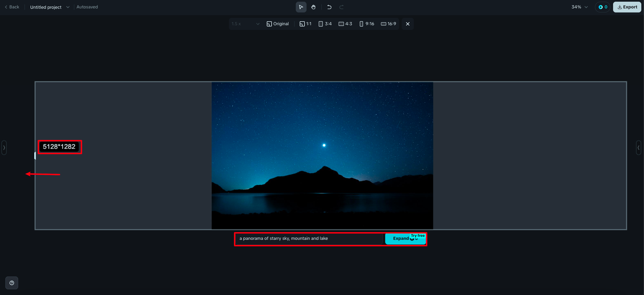Set aspect ratio to 3:4
The image size is (644, 295).
[325, 24]
